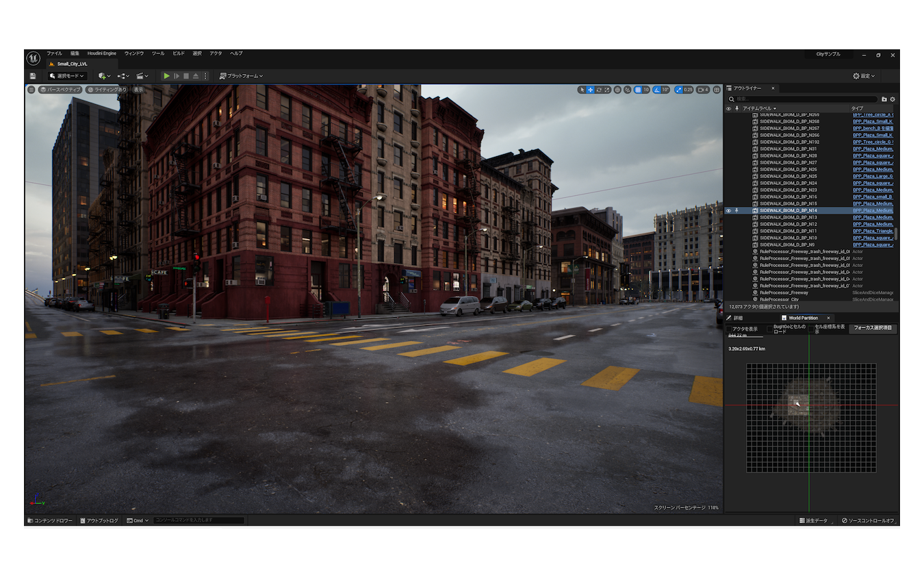Close the アウトライナー tab
The width and height of the screenshot is (924, 578).
click(x=773, y=88)
